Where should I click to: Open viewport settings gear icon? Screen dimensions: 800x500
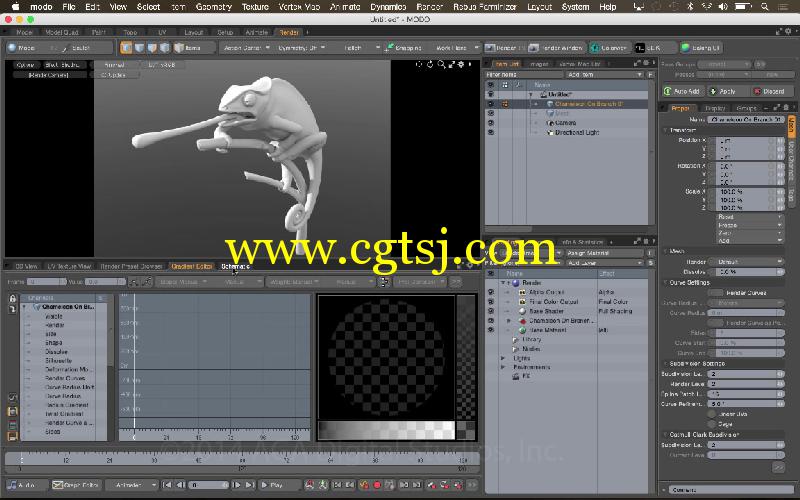(x=461, y=64)
